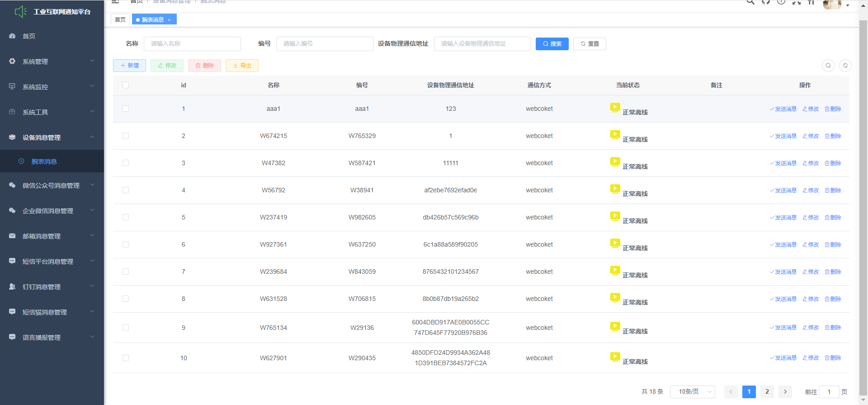Click the 重置 reset button
Image resolution: width=868 pixels, height=405 pixels.
590,43
